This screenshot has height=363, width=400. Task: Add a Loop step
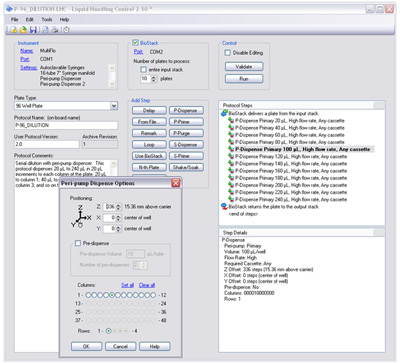(149, 145)
